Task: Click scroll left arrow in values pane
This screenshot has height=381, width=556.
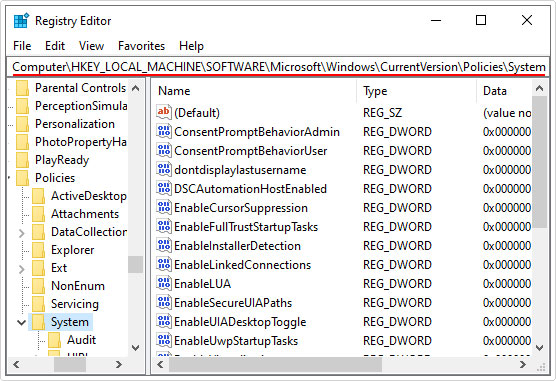Action: [x=160, y=364]
